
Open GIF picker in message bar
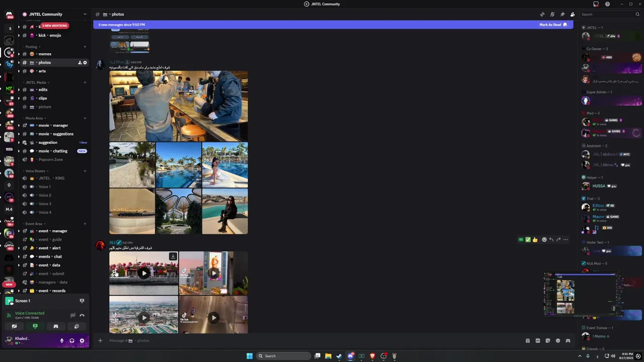pos(537,340)
